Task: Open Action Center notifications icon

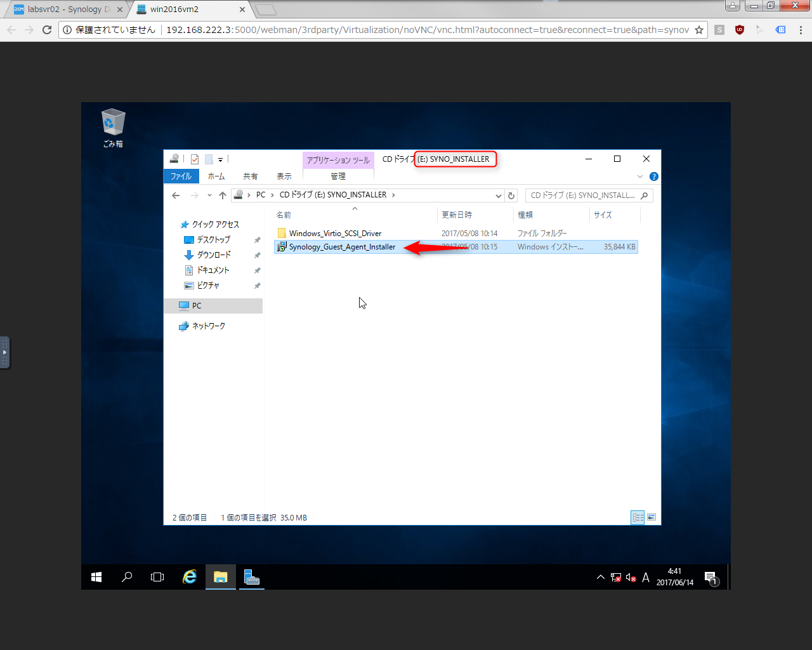Action: coord(711,578)
